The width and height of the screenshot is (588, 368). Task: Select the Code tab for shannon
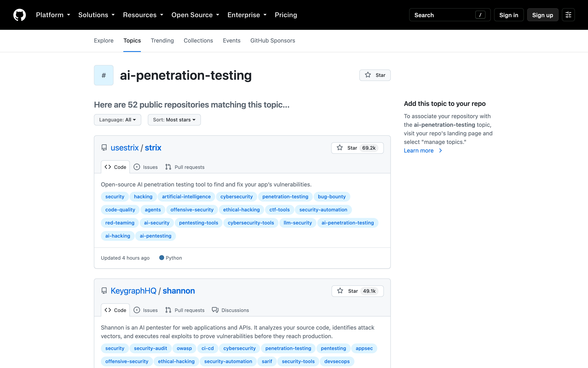115,310
